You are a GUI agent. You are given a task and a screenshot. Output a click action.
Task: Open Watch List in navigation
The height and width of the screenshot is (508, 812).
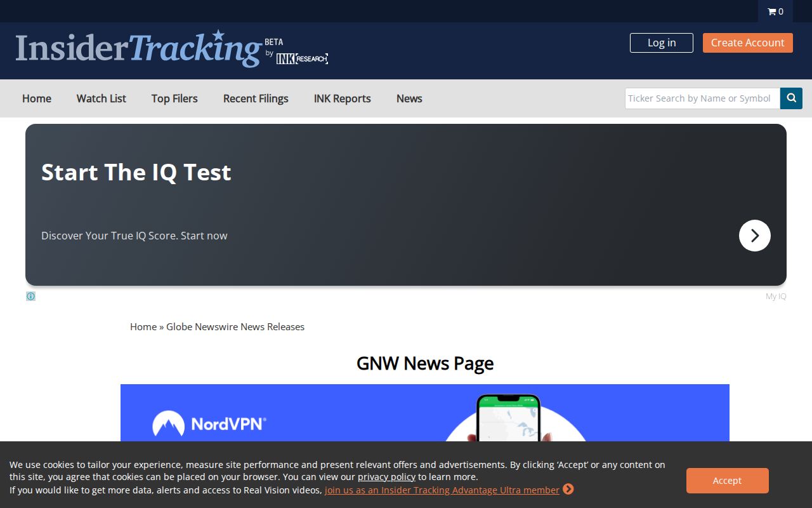101,98
